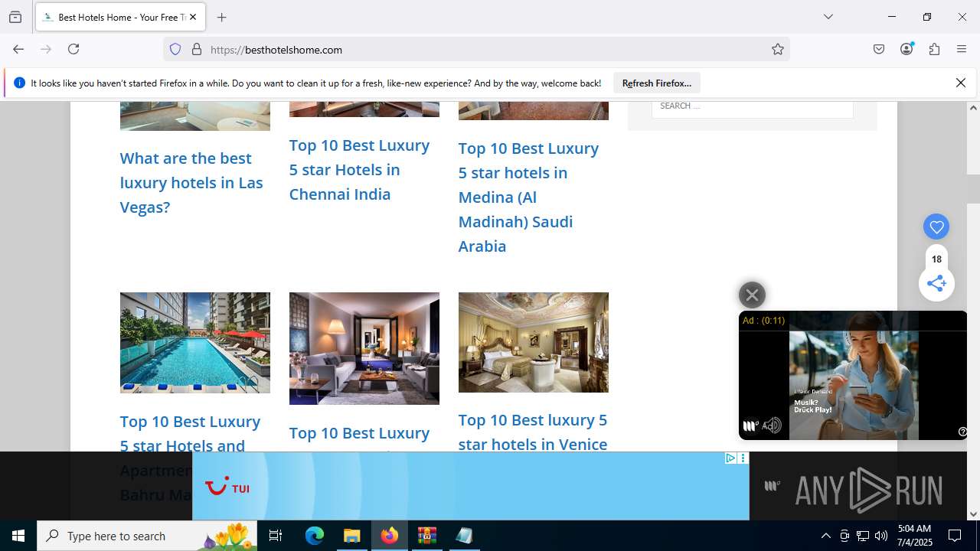
Task: Open Windows notification center
Action: [x=955, y=536]
